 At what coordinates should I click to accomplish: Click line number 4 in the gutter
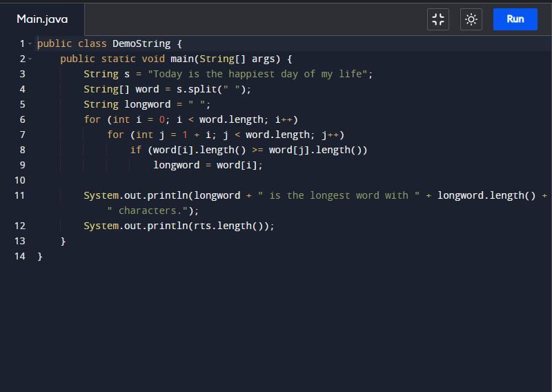tap(23, 89)
